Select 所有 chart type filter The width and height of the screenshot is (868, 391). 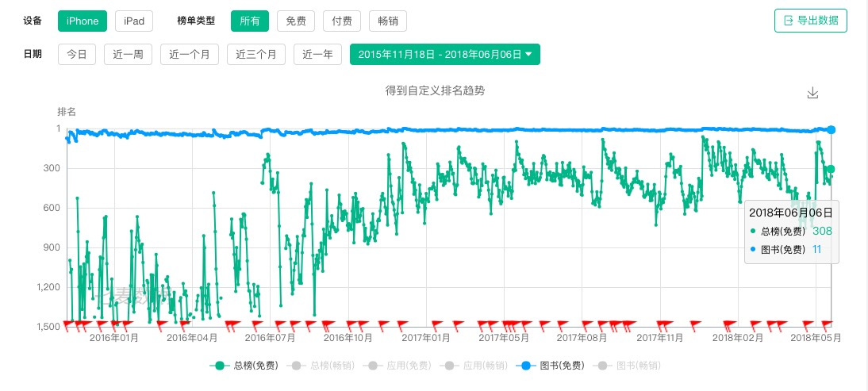point(250,21)
